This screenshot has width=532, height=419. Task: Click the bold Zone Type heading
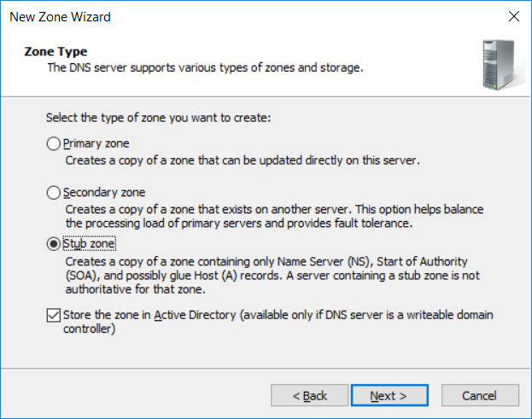click(x=55, y=52)
